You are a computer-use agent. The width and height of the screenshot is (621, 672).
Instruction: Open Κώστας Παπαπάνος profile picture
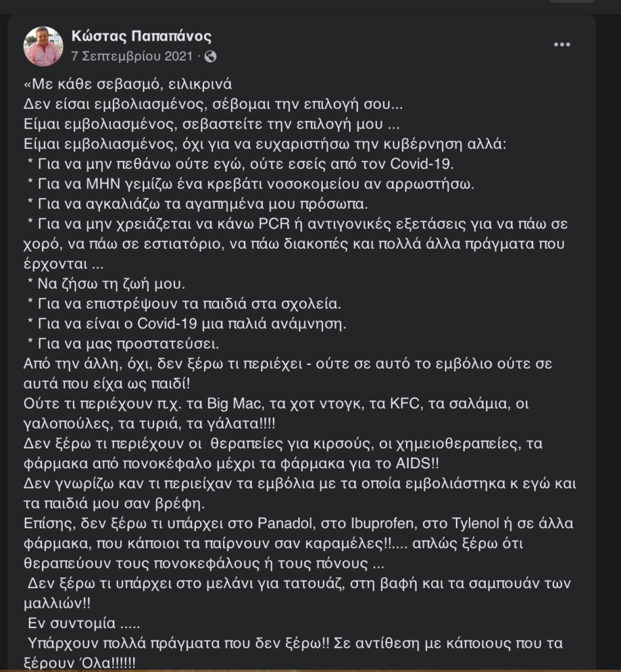pos(43,47)
